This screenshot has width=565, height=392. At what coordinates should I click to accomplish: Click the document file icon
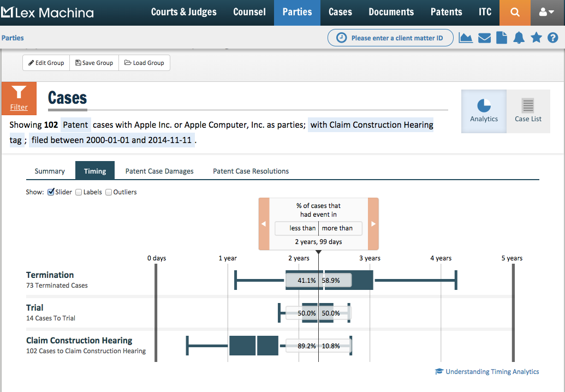click(x=502, y=38)
